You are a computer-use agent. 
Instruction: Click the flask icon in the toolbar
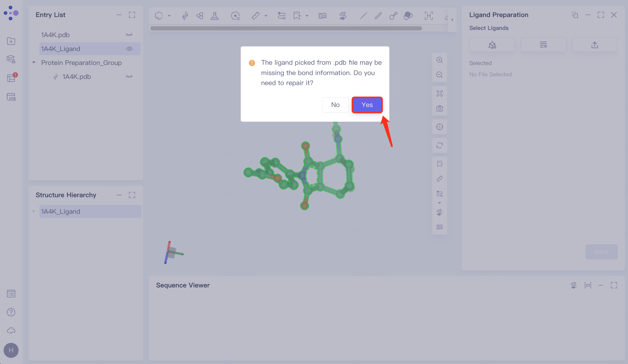point(215,16)
